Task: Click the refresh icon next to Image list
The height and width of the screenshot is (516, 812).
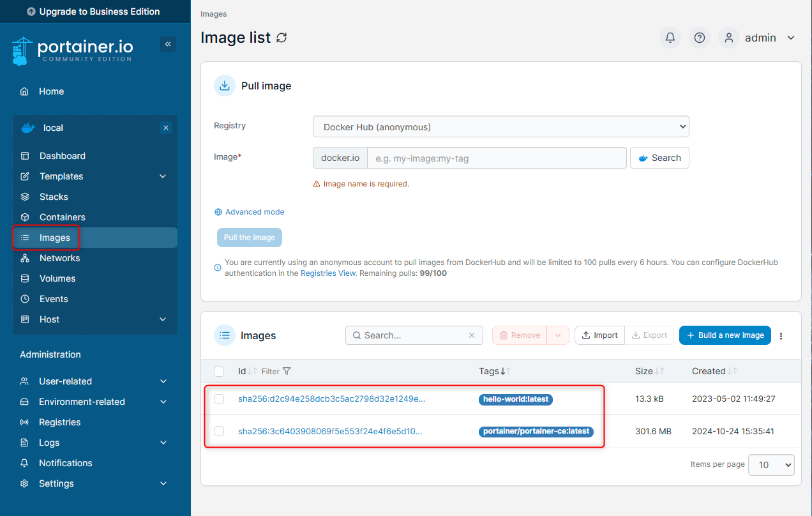Action: tap(281, 38)
